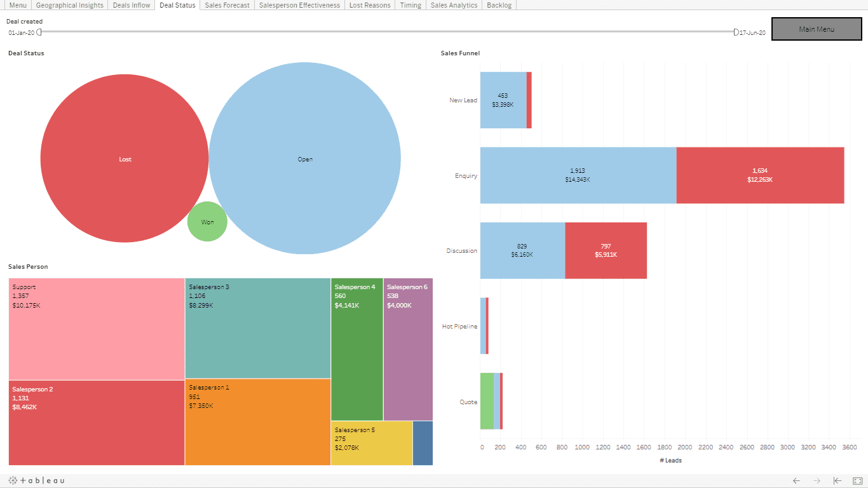The height and width of the screenshot is (488, 868).
Task: Select the small unlabeled blue treemap tile
Action: [423, 443]
